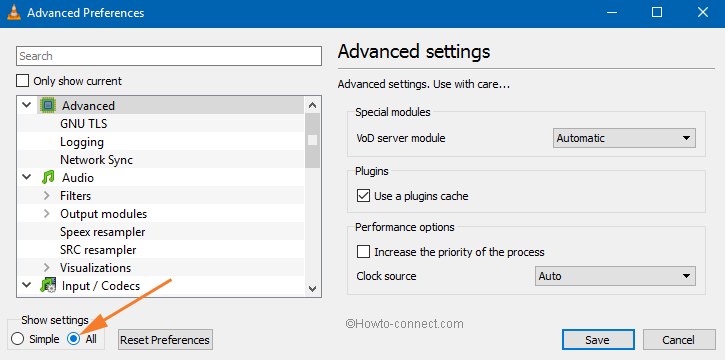The image size is (725, 360).
Task: Expand the Output modules tree node
Action: [46, 214]
